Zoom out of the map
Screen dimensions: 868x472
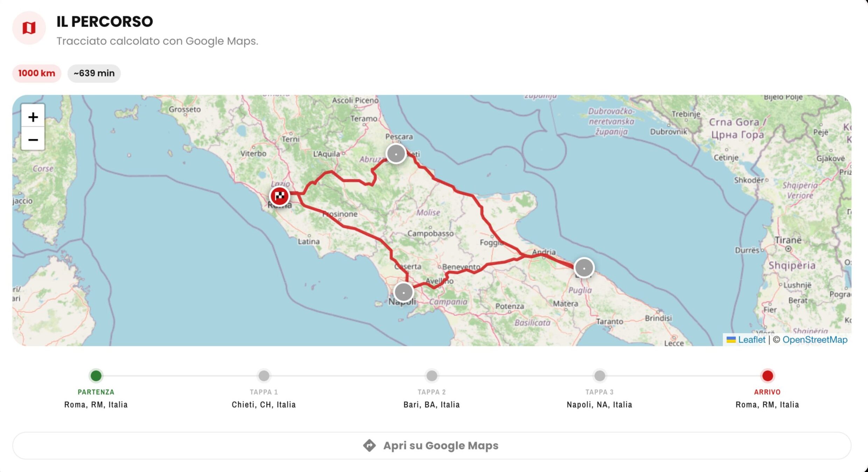[33, 139]
